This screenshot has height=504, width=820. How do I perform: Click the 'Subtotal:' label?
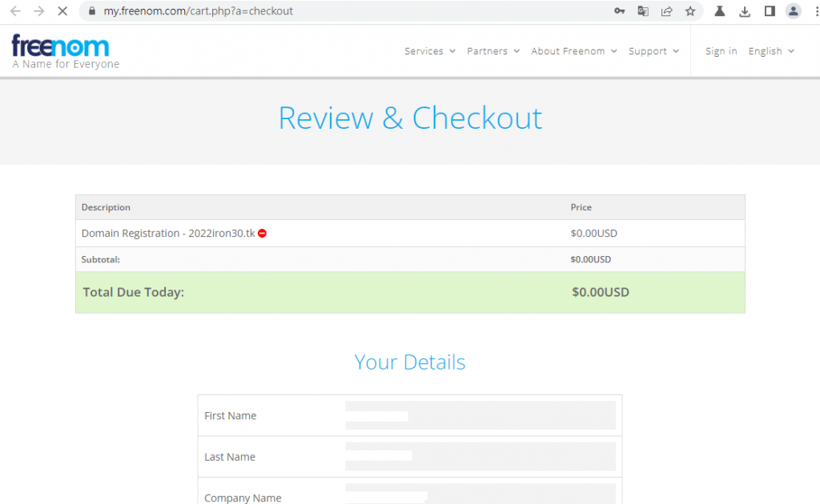[100, 259]
